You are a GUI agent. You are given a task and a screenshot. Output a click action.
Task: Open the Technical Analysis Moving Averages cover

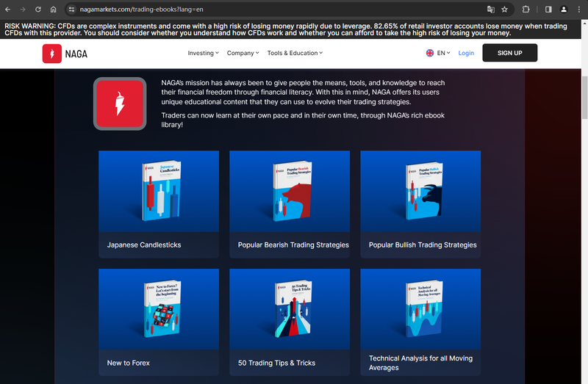coord(420,309)
